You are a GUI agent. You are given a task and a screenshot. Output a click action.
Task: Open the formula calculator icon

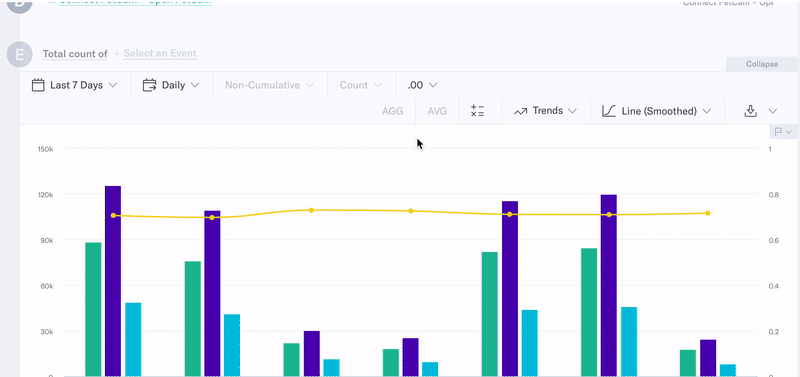(x=478, y=111)
